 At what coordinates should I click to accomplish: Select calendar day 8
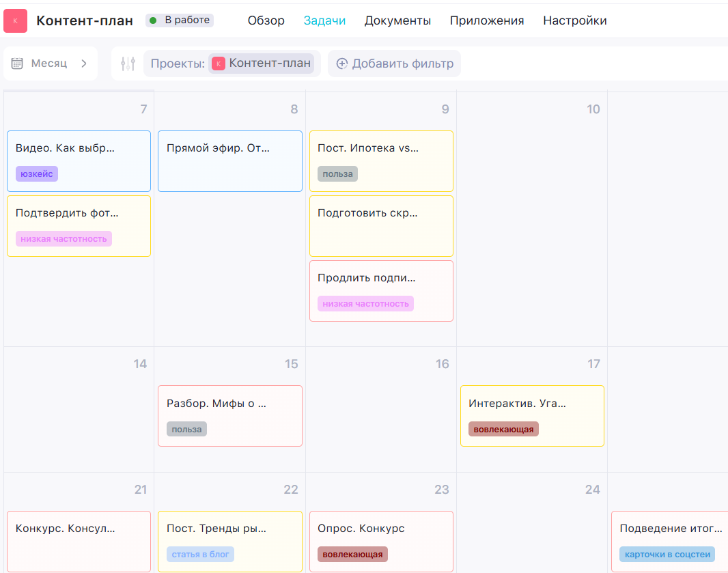tap(294, 109)
